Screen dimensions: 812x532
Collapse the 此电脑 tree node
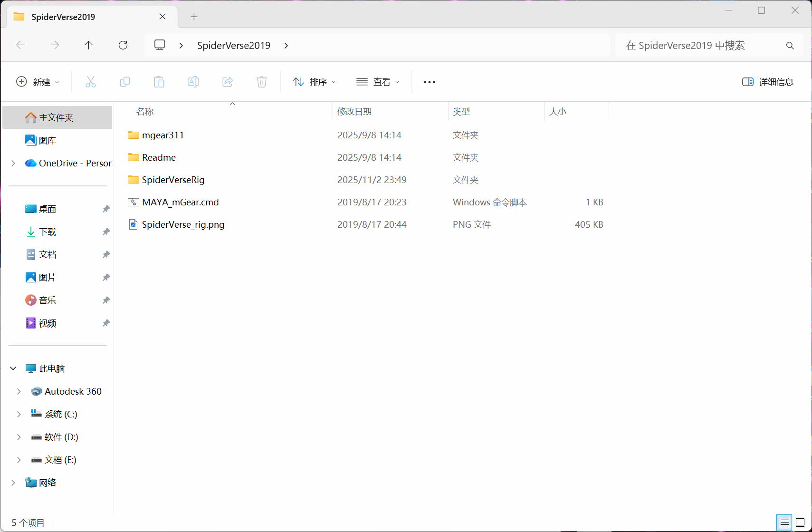click(13, 368)
